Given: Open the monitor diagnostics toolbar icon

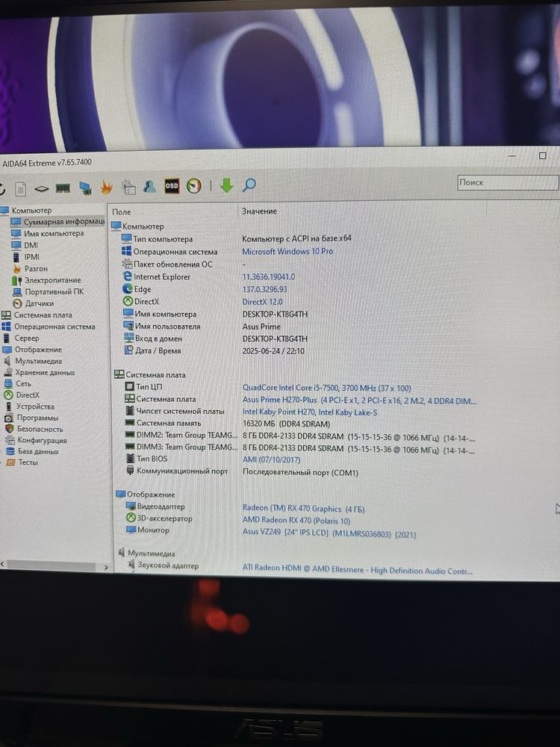Looking at the screenshot, I should 85,187.
